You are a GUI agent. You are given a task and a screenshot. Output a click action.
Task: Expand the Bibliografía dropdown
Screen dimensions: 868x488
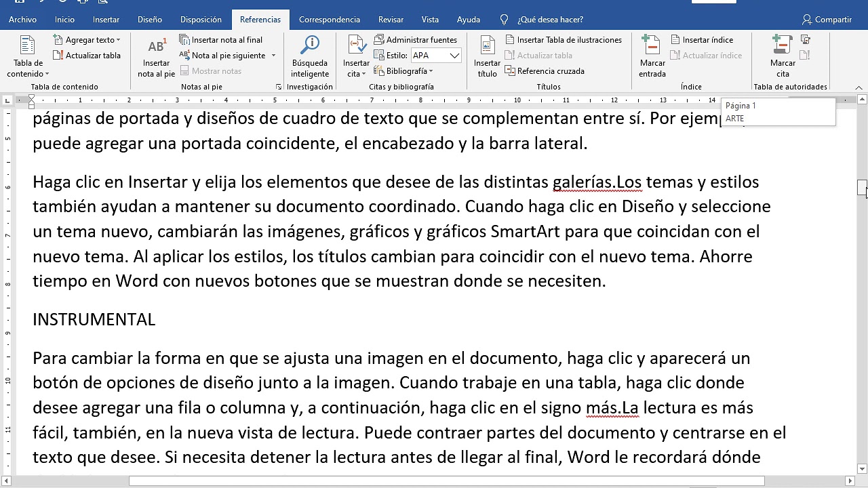pos(403,71)
